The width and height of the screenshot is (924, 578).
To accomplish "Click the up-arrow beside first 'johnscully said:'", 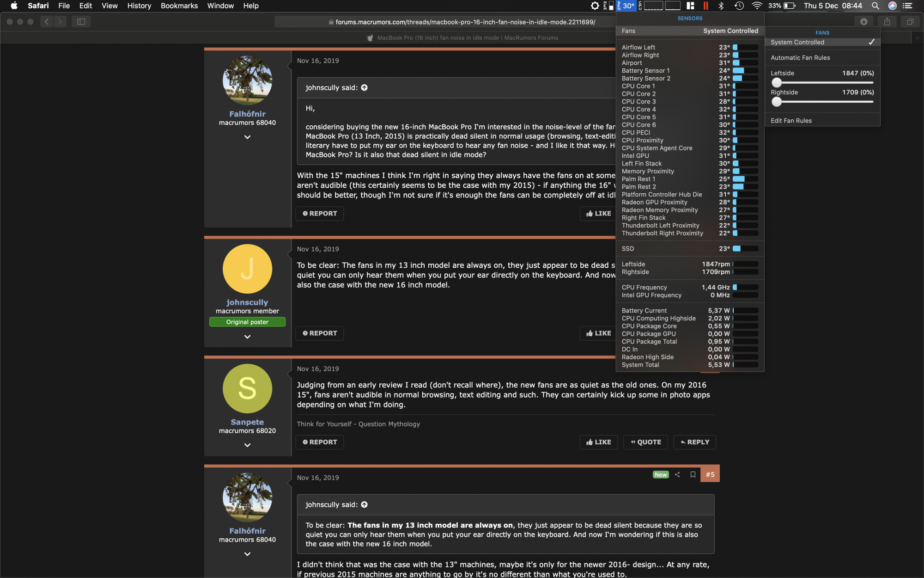I will tap(364, 87).
